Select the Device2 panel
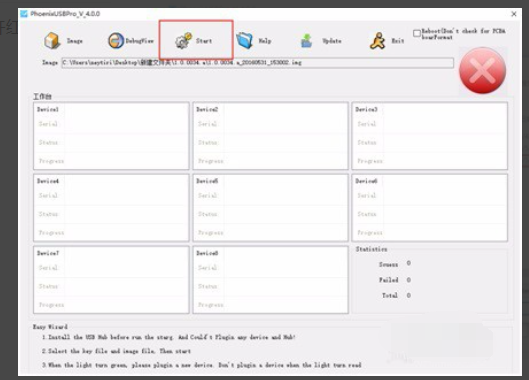 (x=271, y=136)
